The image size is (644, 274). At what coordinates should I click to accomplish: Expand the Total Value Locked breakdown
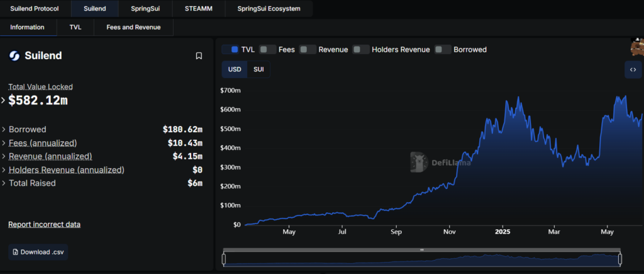click(3, 100)
